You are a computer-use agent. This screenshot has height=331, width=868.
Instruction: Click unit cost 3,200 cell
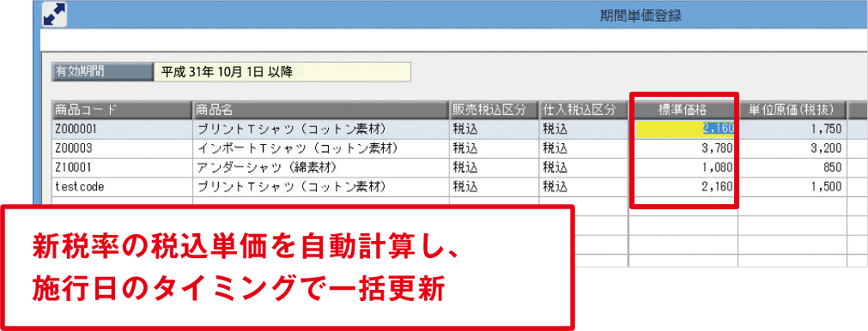click(x=792, y=148)
